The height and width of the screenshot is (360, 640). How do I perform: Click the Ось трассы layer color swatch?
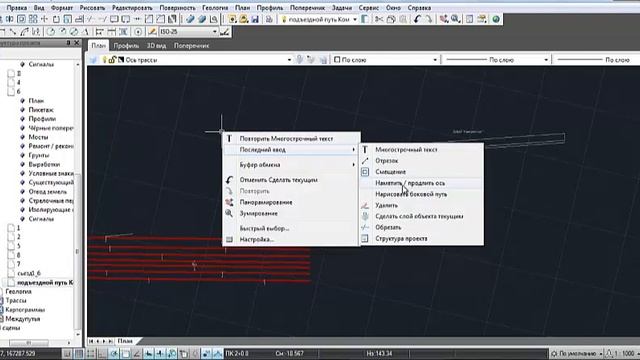(x=121, y=60)
